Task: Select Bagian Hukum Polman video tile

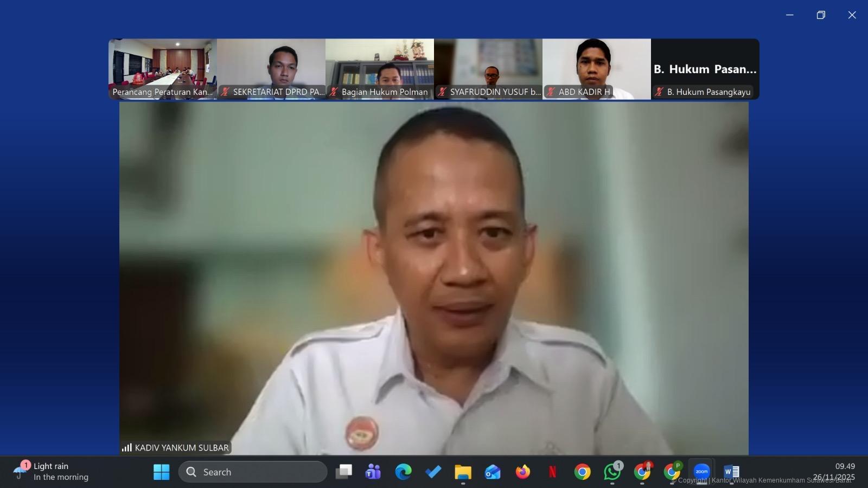Action: tap(380, 69)
